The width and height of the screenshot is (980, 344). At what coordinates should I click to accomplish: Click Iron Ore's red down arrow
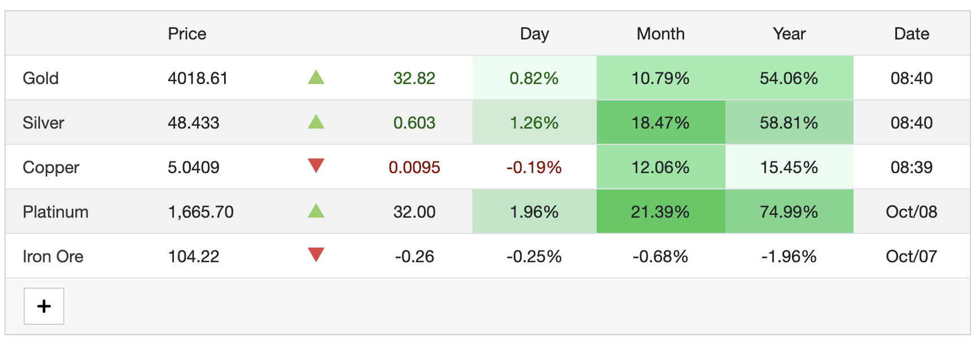coord(316,255)
